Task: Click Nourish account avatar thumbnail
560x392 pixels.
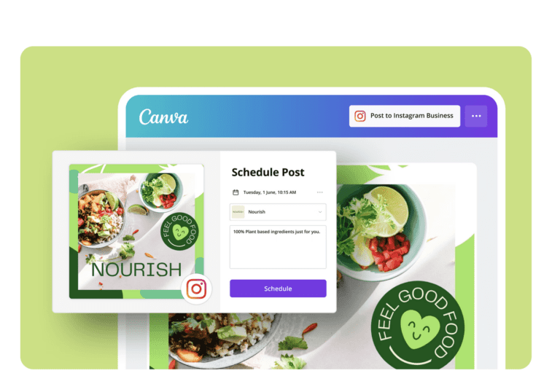Action: (238, 212)
